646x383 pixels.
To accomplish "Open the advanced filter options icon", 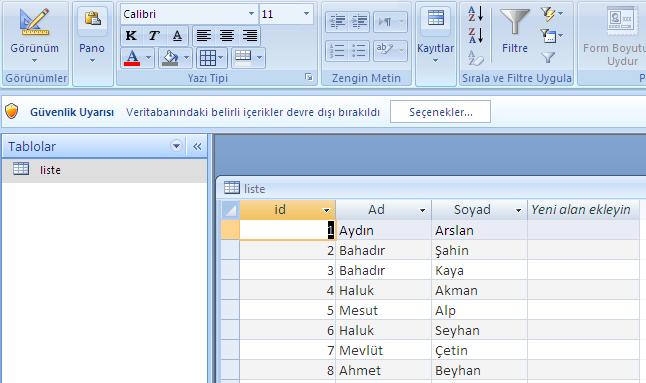I will point(551,36).
